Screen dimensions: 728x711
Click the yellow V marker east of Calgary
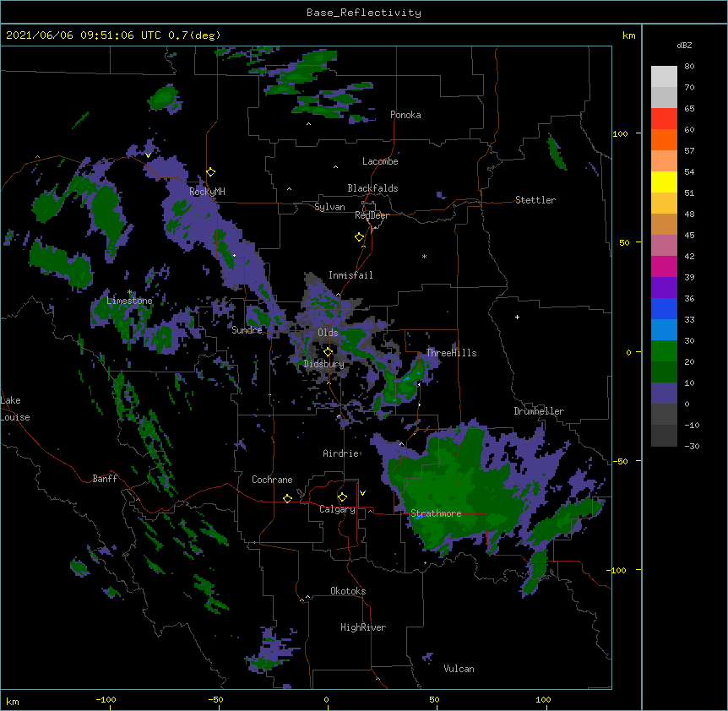point(362,493)
